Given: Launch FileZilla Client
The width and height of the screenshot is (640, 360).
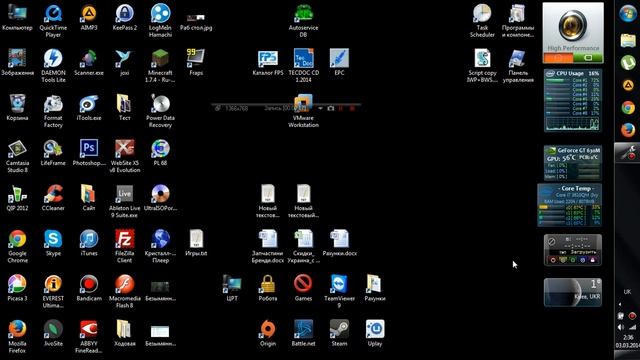Looking at the screenshot, I should [x=124, y=246].
